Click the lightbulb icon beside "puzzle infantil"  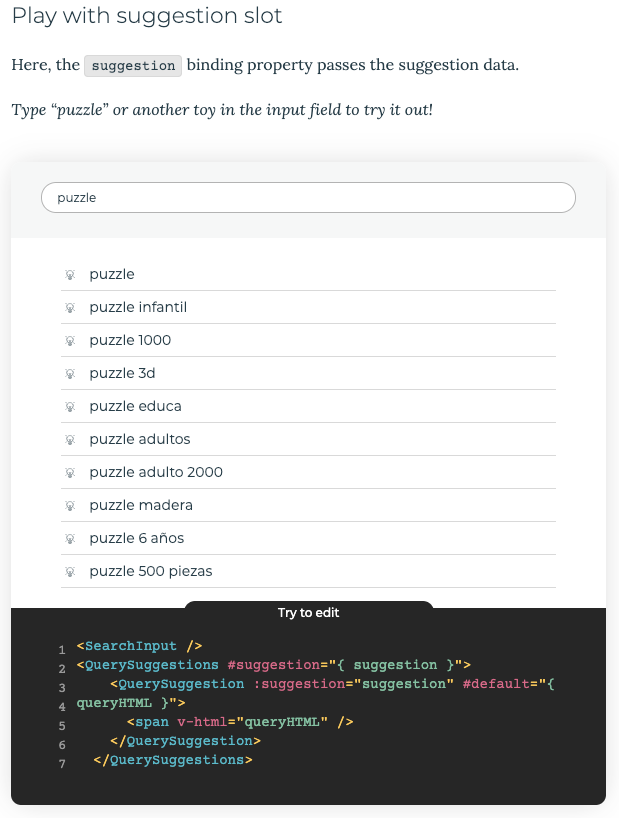click(x=70, y=307)
